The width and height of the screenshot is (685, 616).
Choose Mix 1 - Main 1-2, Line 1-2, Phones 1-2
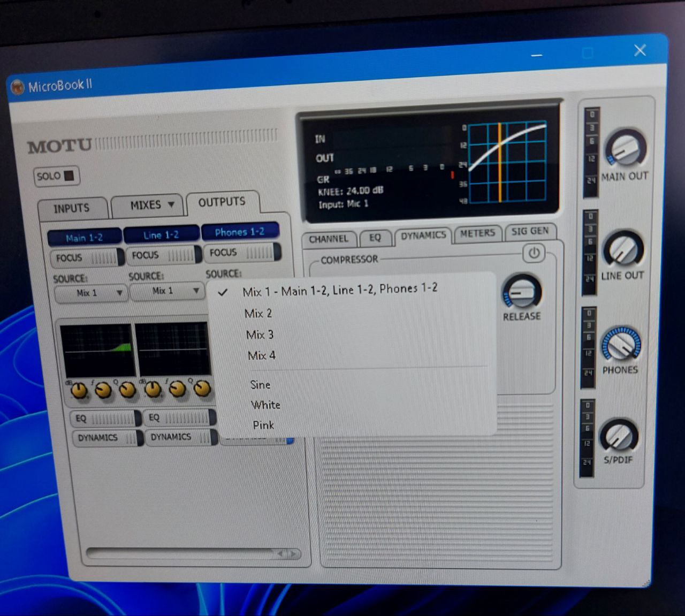tap(340, 290)
